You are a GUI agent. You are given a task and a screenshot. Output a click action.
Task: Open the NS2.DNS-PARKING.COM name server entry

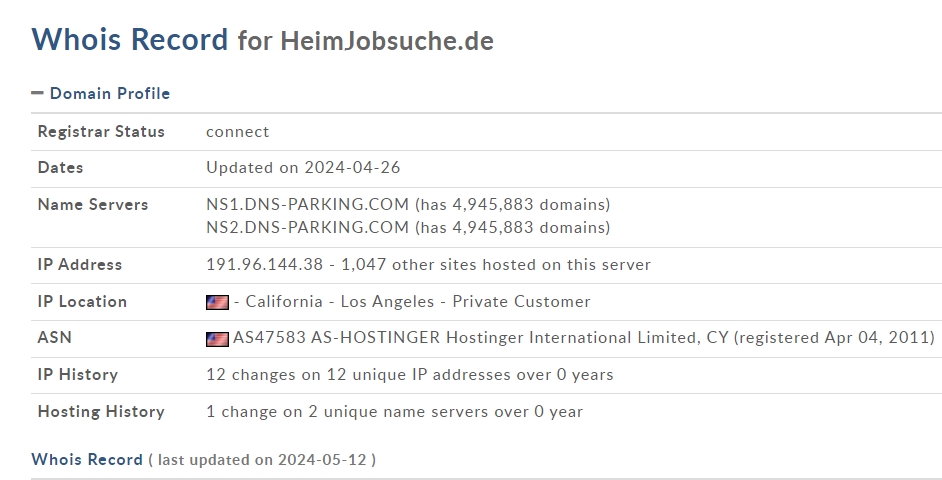(308, 227)
